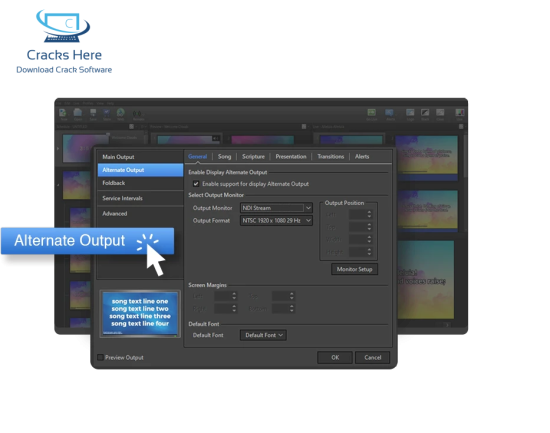Click the Remote icon in toolbar

click(137, 113)
